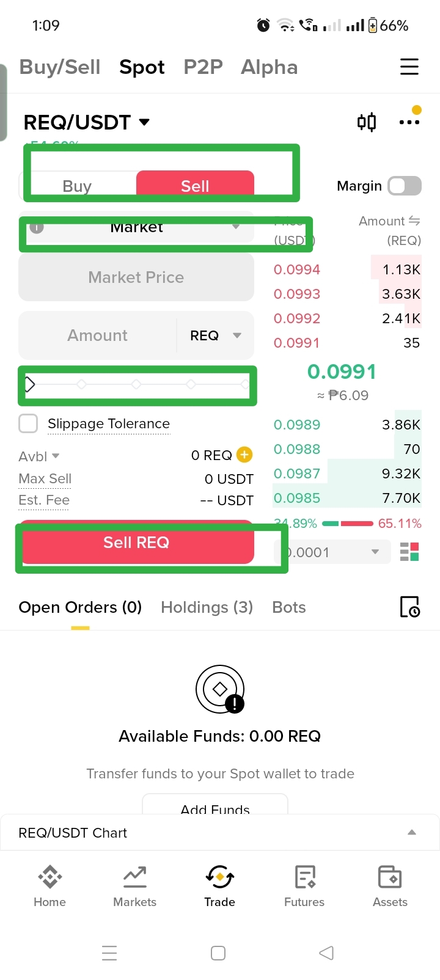Click the Add Funds button
Image resolution: width=440 pixels, height=980 pixels.
(215, 805)
